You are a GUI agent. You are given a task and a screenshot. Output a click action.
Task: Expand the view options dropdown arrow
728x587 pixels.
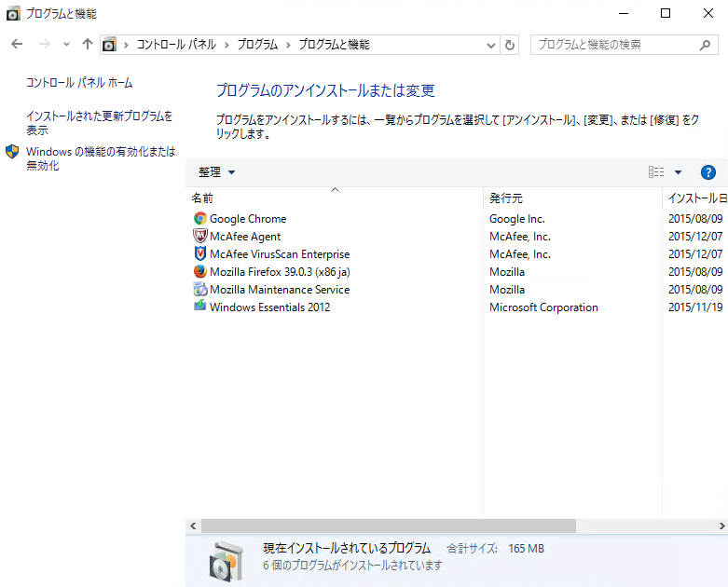pyautogui.click(x=678, y=172)
